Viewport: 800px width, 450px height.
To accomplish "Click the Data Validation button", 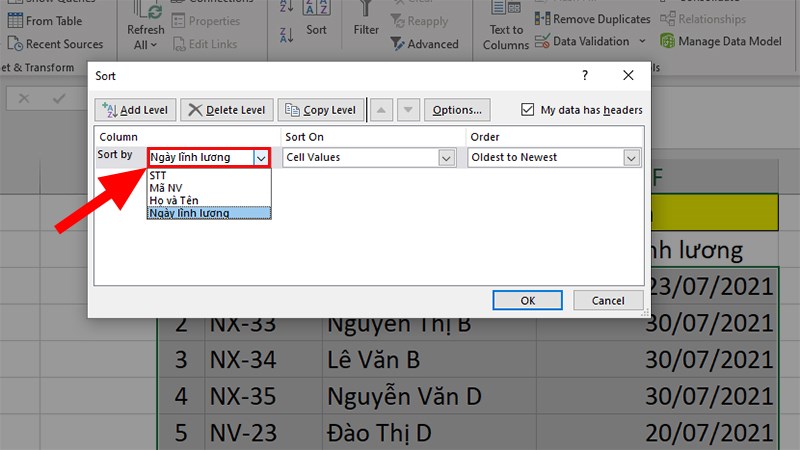I will [582, 41].
